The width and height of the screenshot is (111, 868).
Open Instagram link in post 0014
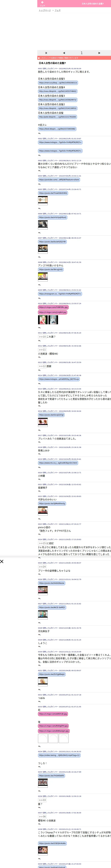59,379
